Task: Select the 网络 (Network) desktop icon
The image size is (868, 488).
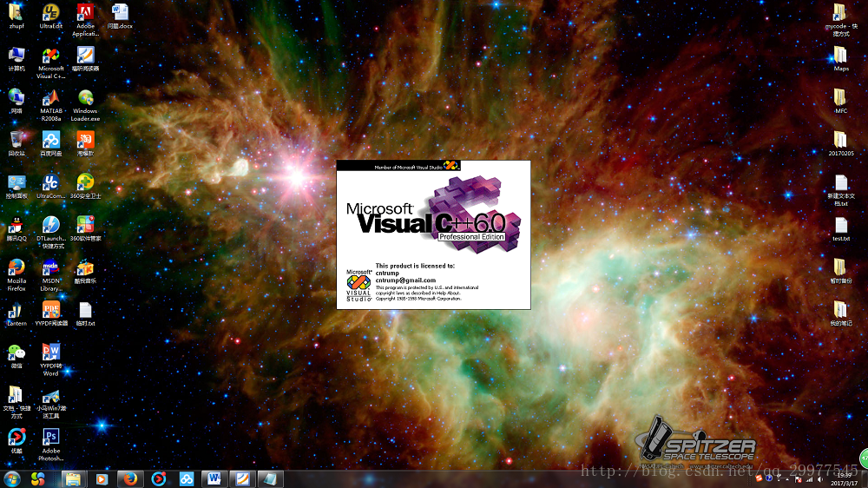Action: click(x=16, y=101)
